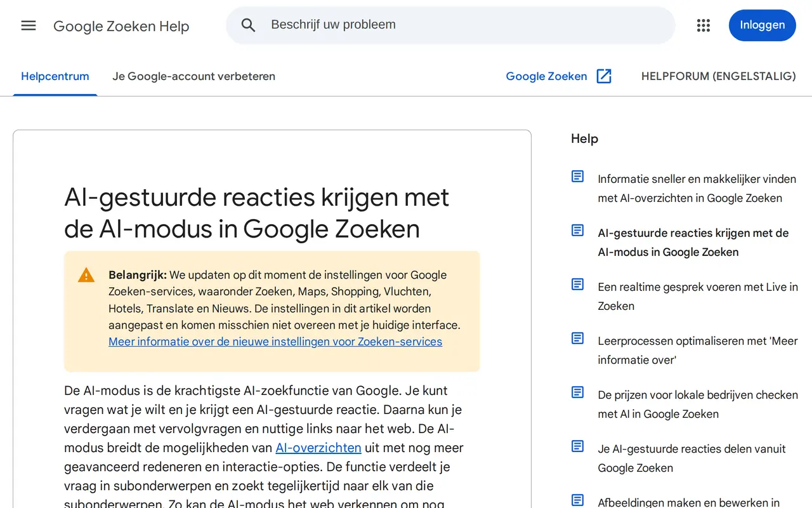
Task: Click article icon beside 'Een realtime gesprek voeren'
Action: [578, 284]
